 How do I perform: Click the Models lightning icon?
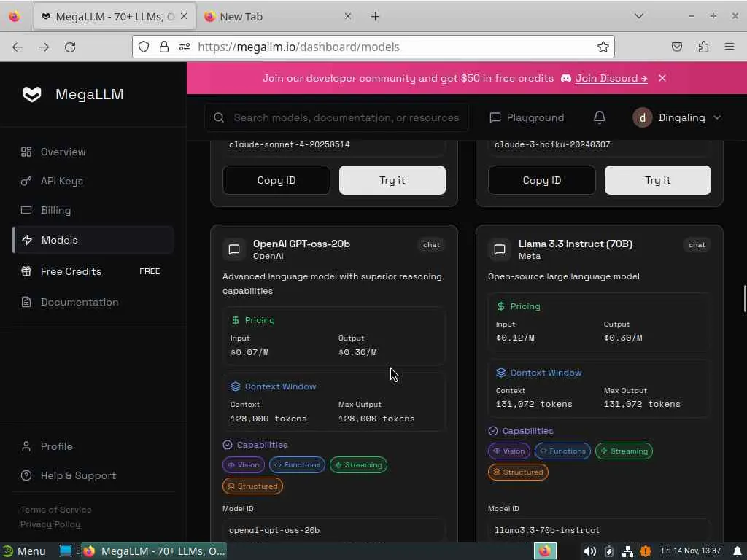tap(27, 240)
